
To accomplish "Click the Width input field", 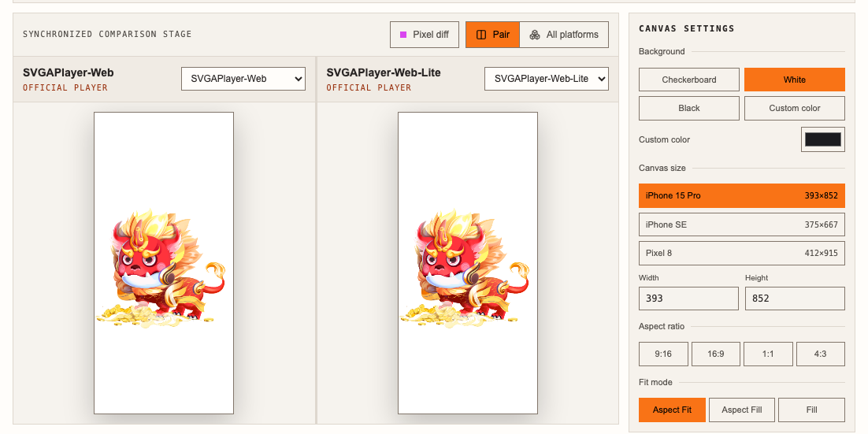I will [688, 299].
